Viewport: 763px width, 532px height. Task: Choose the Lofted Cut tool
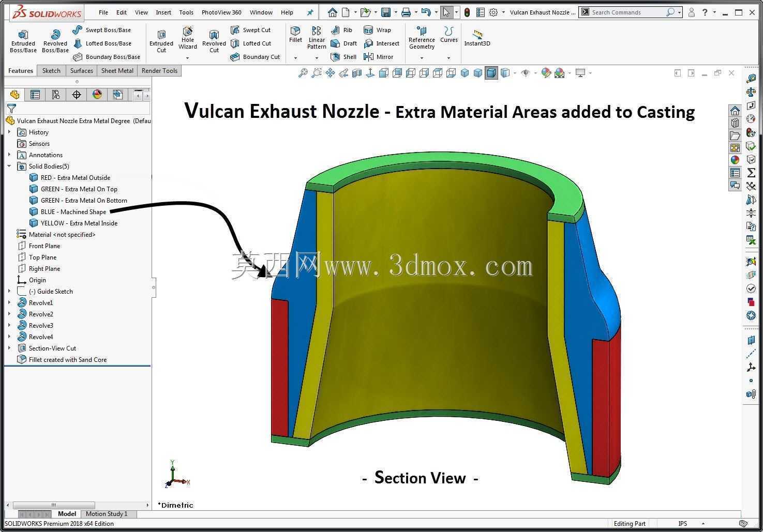tap(251, 43)
